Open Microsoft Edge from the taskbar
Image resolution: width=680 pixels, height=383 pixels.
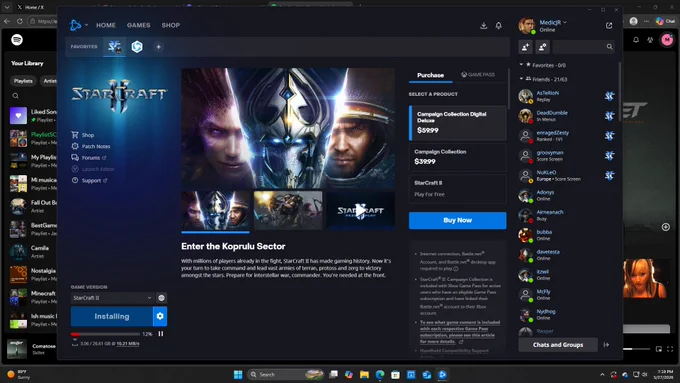pos(380,374)
